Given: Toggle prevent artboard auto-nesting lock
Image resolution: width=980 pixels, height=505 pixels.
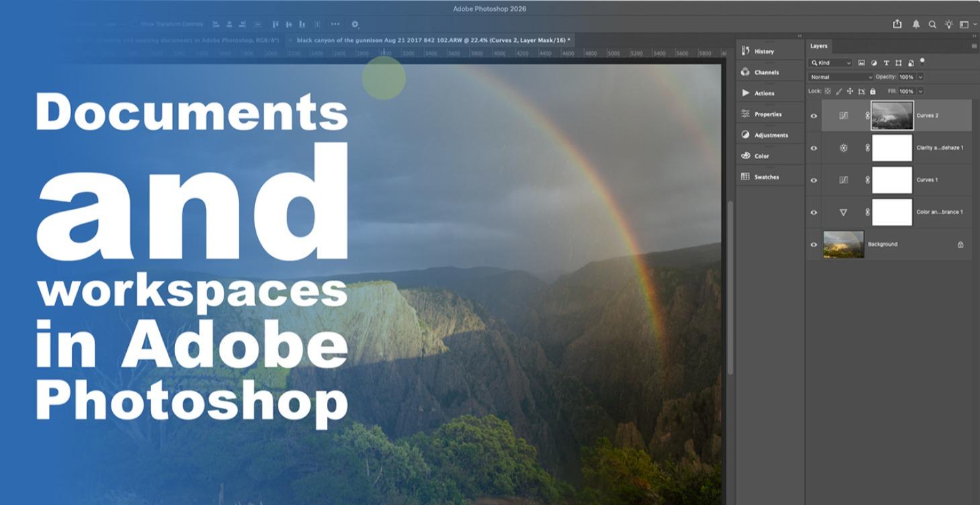Looking at the screenshot, I should (861, 91).
